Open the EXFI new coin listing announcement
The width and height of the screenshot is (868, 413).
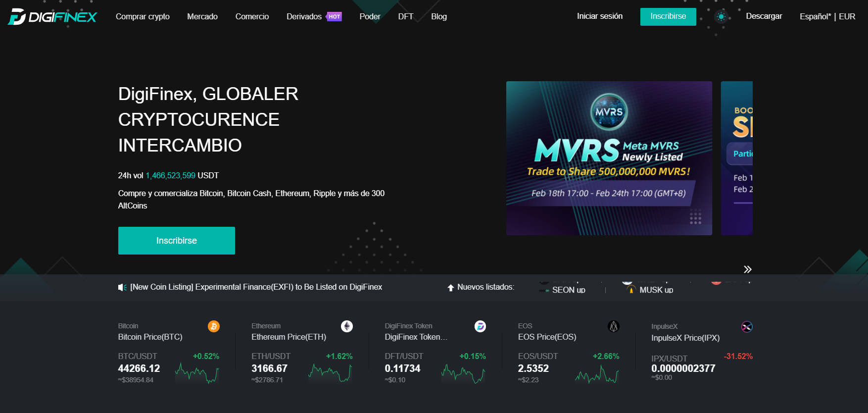coord(256,287)
